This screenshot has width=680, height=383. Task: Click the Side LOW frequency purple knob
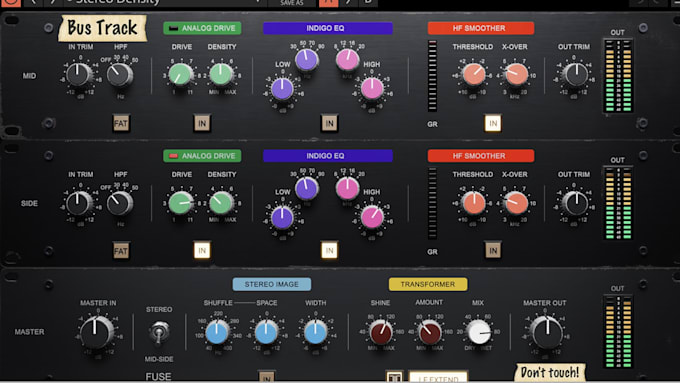[306, 188]
